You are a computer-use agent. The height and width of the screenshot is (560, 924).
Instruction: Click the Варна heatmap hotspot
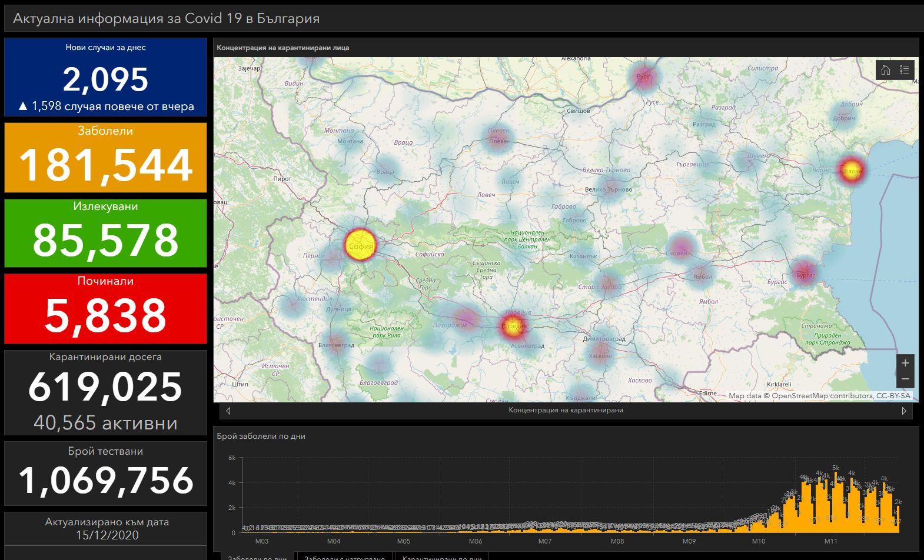click(851, 171)
